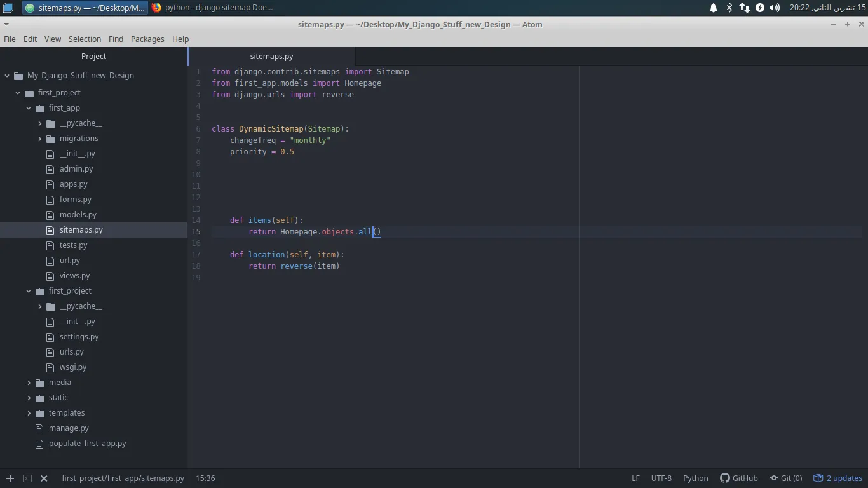Open the Find menu
Screen dimensions: 868x488
tap(116, 39)
